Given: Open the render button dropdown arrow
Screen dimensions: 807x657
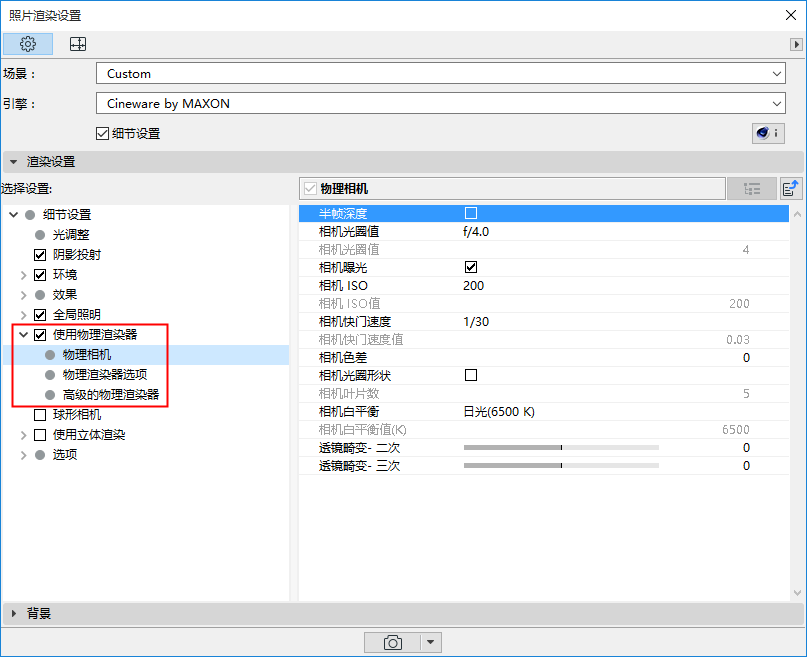Looking at the screenshot, I should tap(431, 642).
